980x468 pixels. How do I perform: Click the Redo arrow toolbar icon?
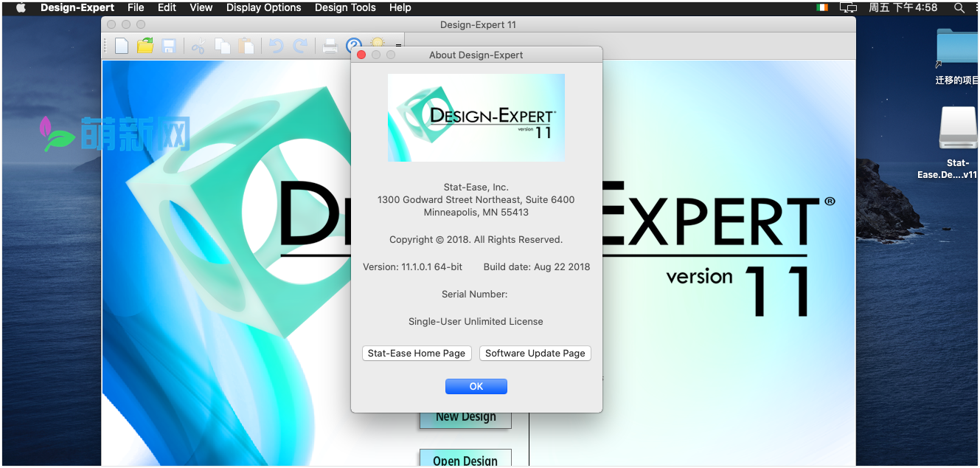[x=300, y=46]
